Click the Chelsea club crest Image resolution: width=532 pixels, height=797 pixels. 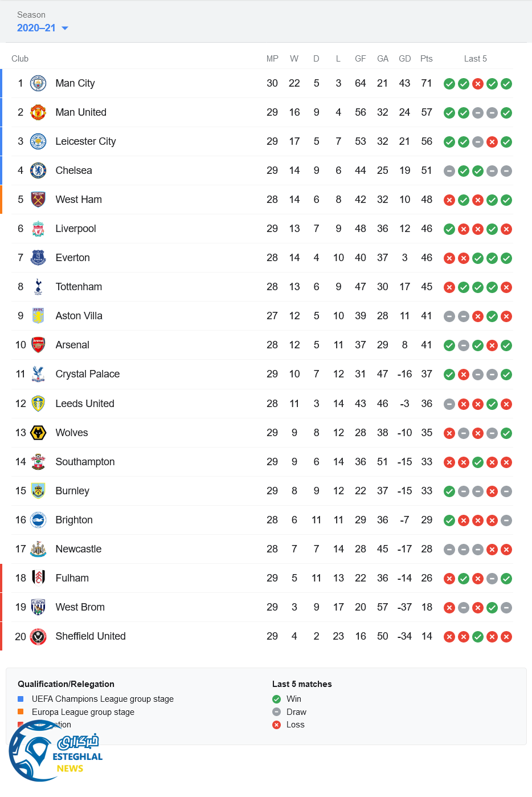[x=38, y=170]
